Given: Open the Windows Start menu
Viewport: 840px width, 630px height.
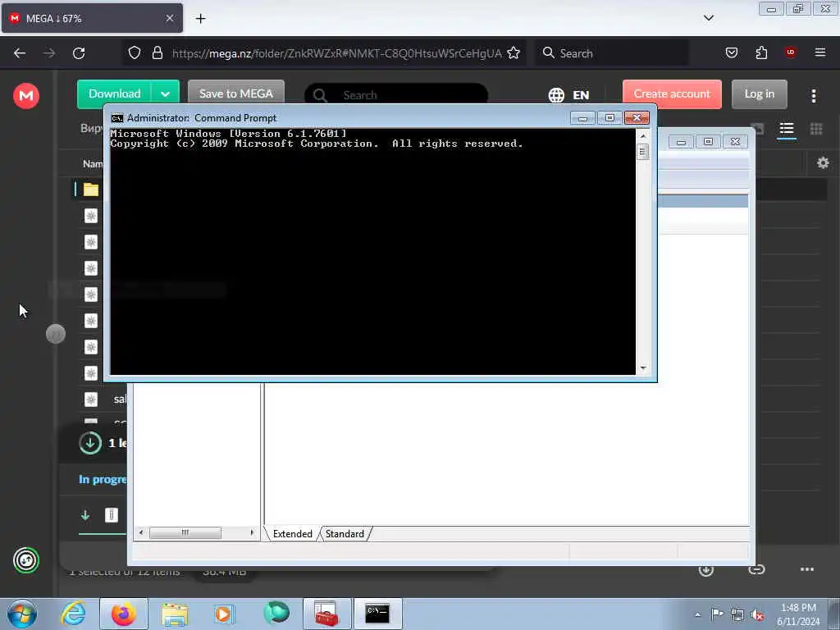Looking at the screenshot, I should (x=22, y=614).
